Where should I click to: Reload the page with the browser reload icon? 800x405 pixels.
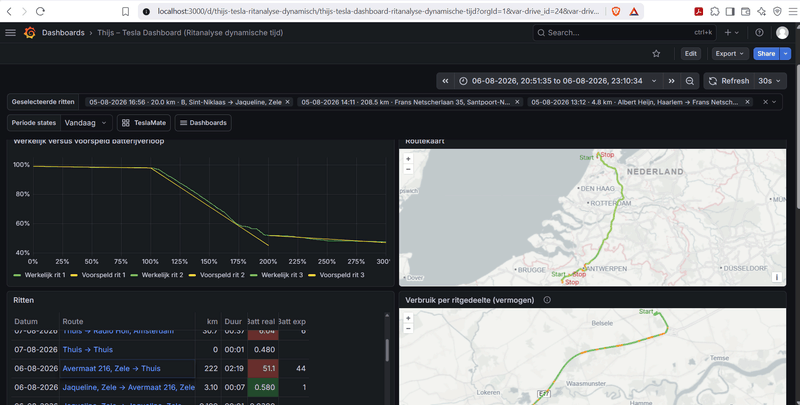[x=40, y=11]
